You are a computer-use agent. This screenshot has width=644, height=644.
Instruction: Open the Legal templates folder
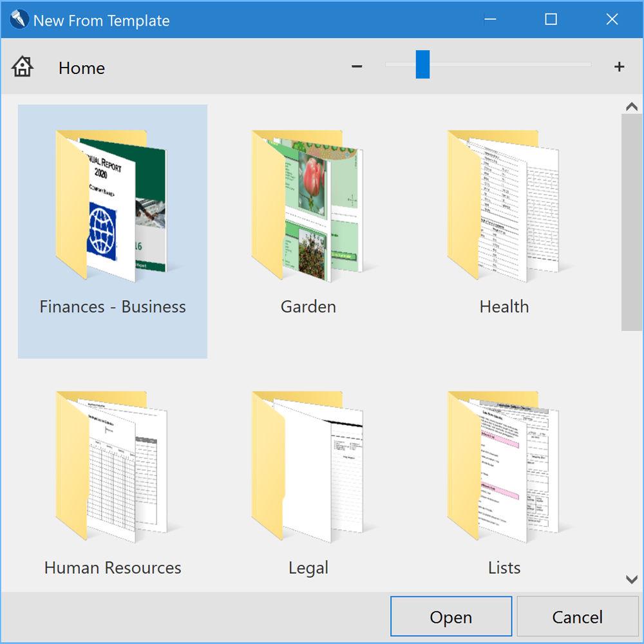click(x=308, y=467)
